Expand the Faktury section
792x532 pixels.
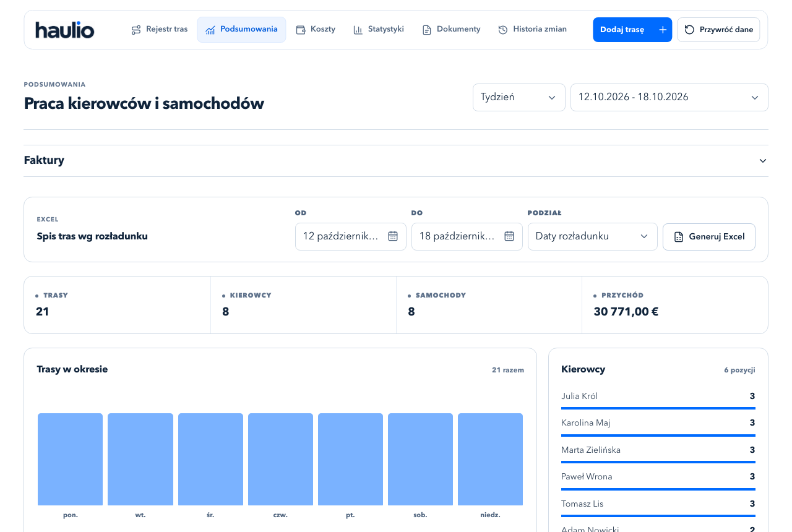click(396, 161)
